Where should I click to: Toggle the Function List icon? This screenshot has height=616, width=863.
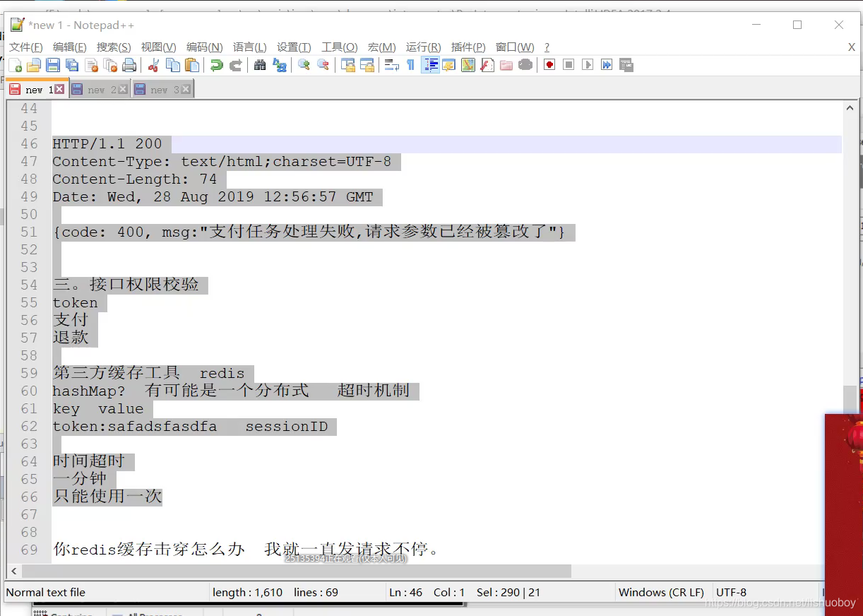487,65
